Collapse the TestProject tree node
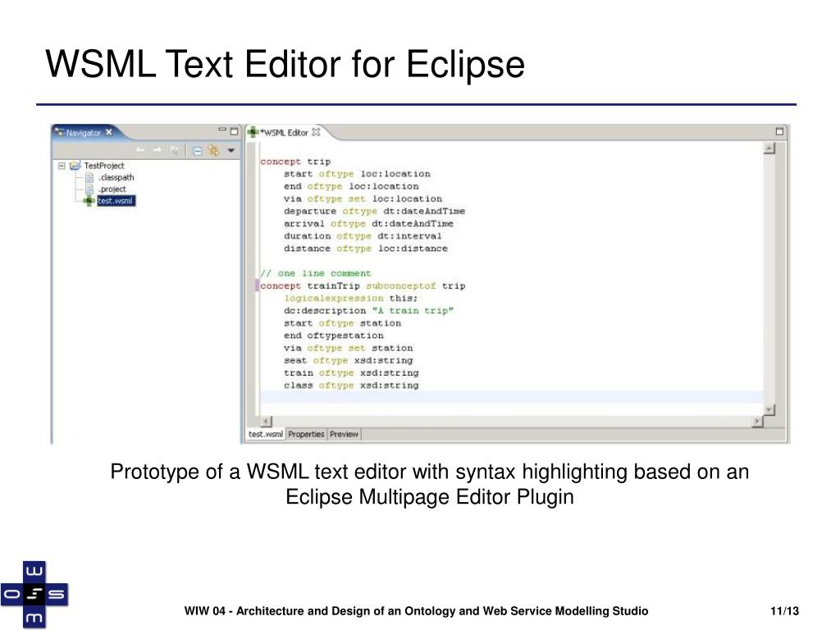 coord(62,166)
